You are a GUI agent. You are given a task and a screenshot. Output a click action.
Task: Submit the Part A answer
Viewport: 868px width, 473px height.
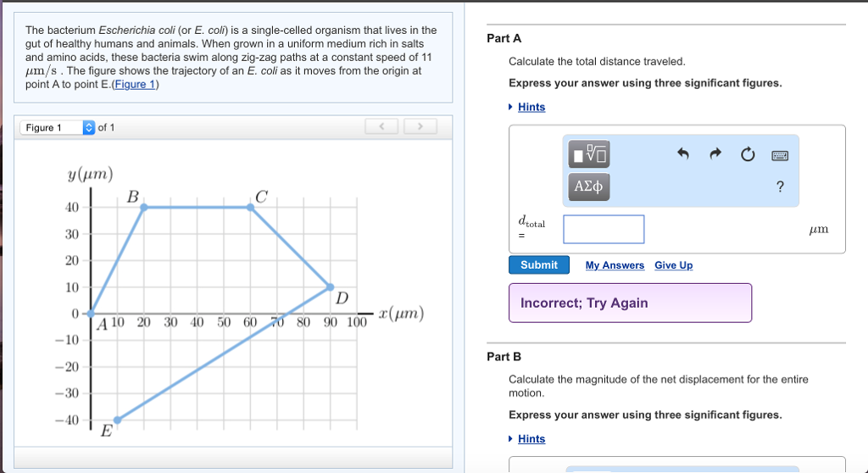click(538, 264)
